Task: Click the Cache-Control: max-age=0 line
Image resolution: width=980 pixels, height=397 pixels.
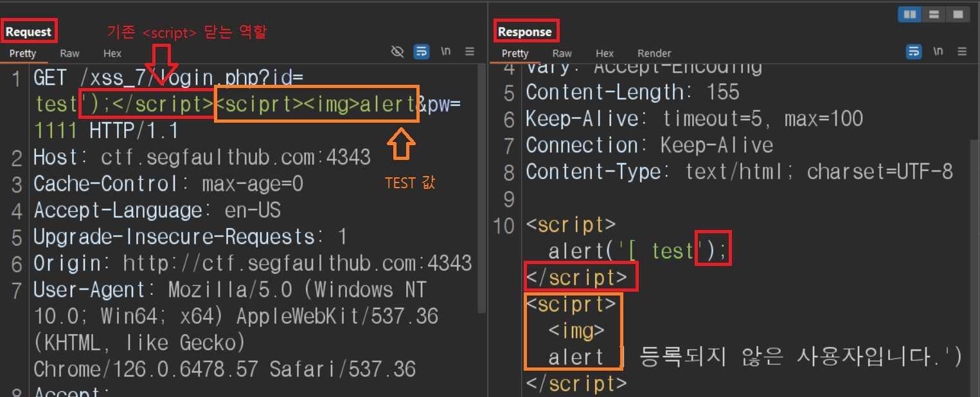Action: pyautogui.click(x=168, y=184)
